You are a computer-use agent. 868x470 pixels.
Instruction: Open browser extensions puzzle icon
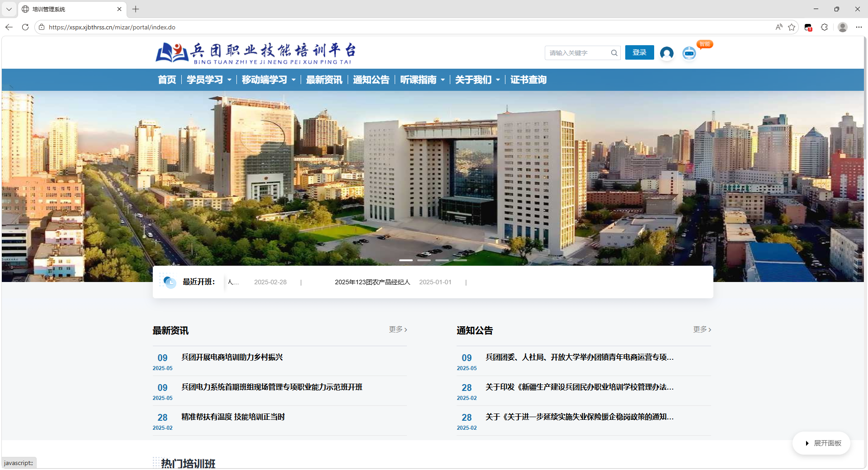click(824, 27)
